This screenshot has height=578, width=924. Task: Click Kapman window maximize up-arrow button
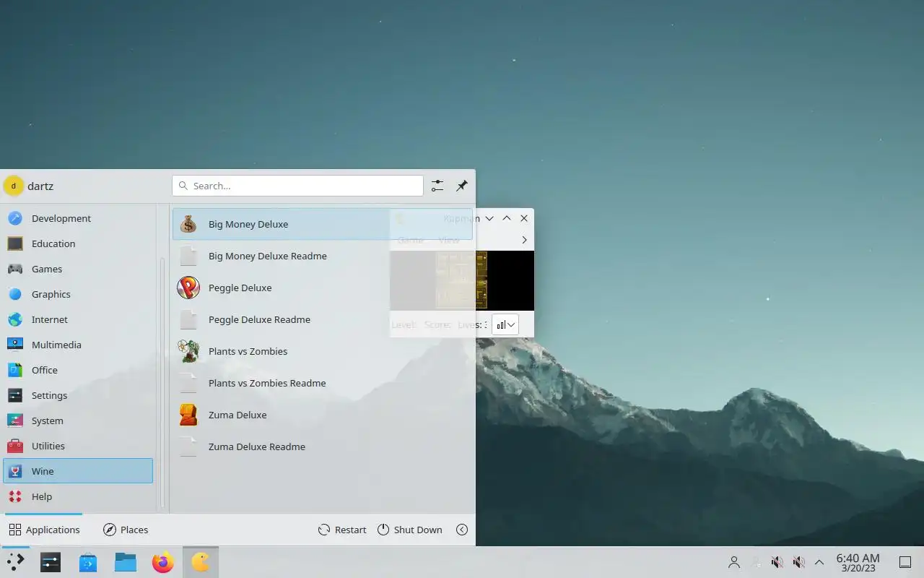pyautogui.click(x=507, y=218)
